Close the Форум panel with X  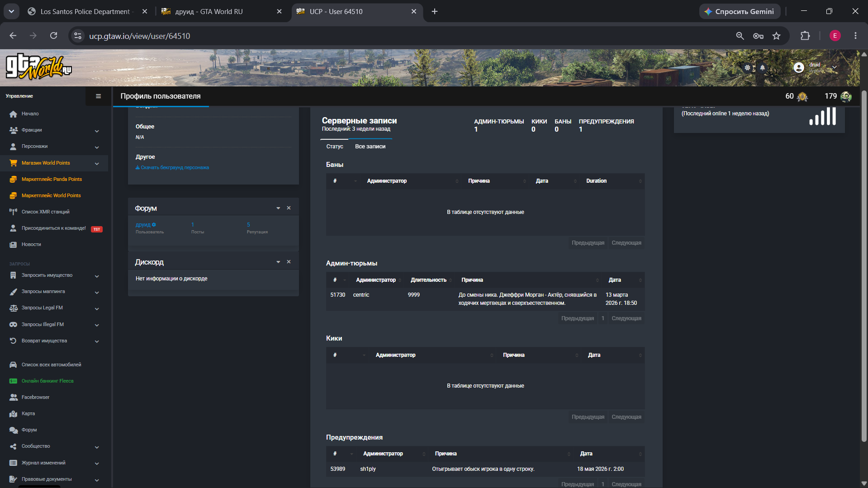coord(289,208)
